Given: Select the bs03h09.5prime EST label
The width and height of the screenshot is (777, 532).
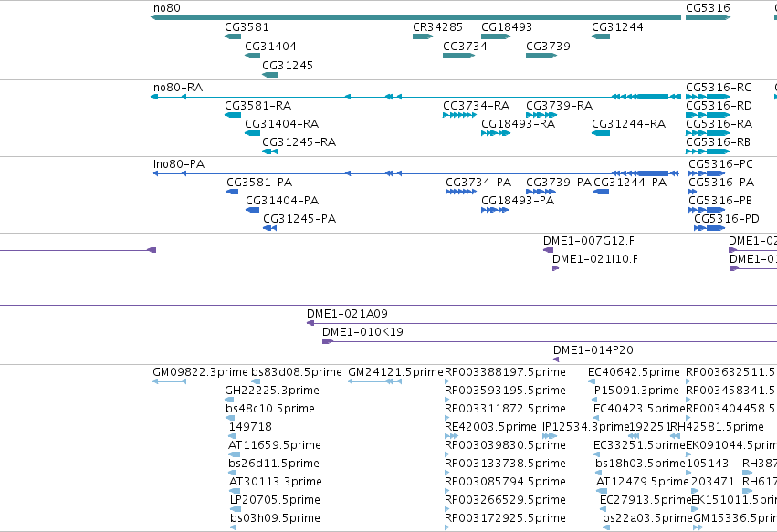Looking at the screenshot, I should 275,518.
